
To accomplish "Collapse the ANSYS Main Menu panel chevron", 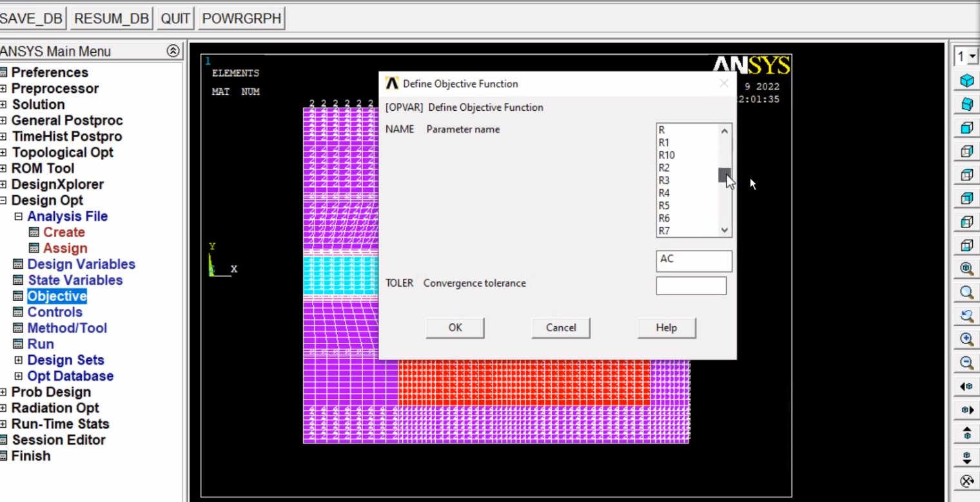I will 173,51.
